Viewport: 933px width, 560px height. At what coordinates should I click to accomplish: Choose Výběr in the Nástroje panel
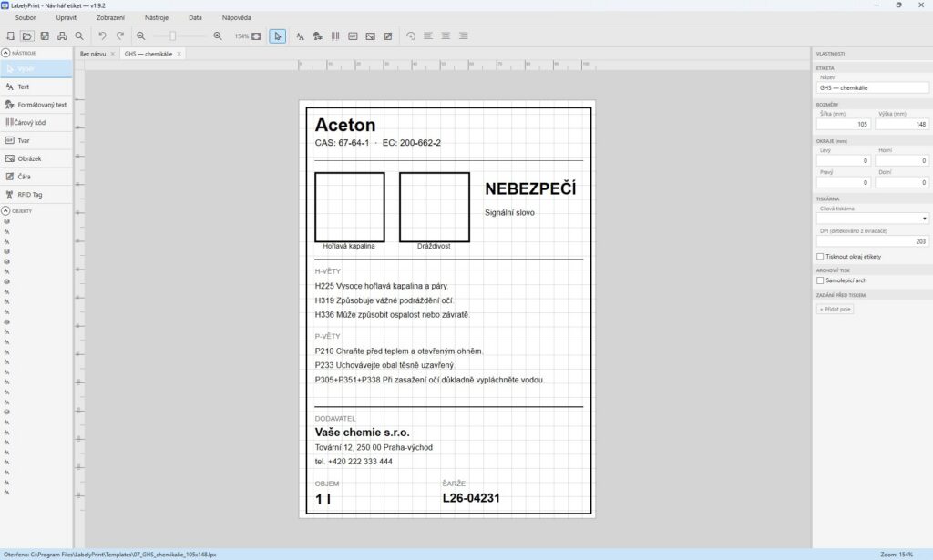coord(36,69)
